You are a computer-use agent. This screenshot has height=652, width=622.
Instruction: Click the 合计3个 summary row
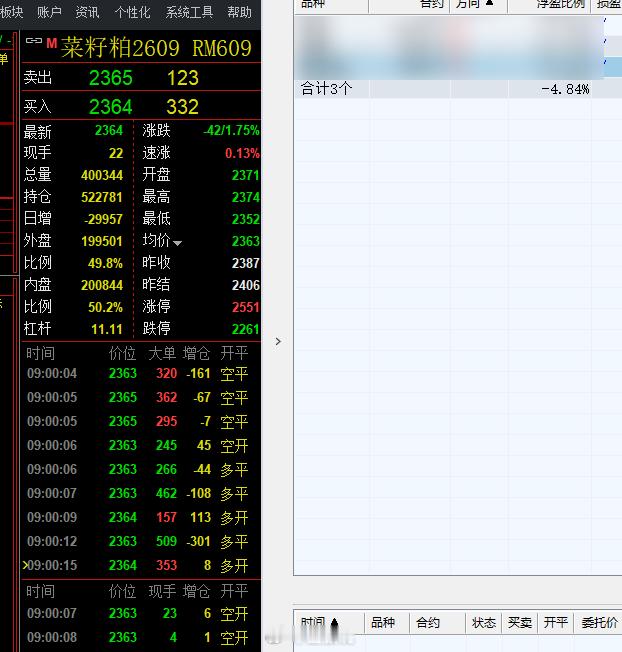point(458,89)
